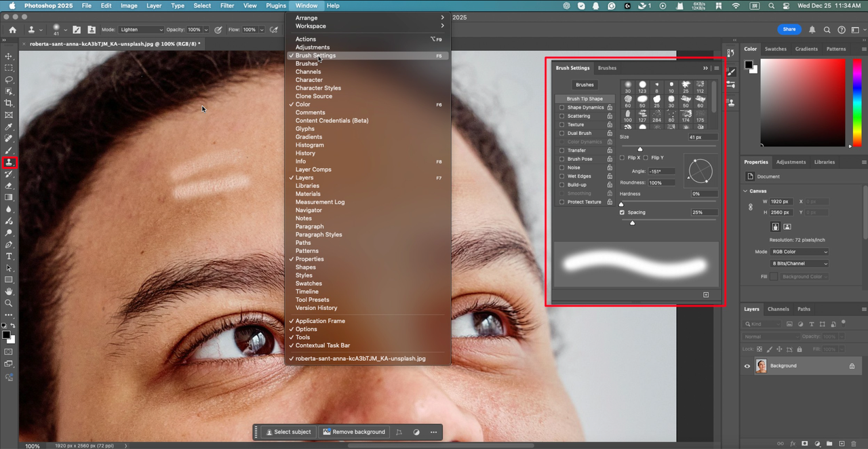
Task: Enable Wet Edges checkbox
Action: pos(561,176)
